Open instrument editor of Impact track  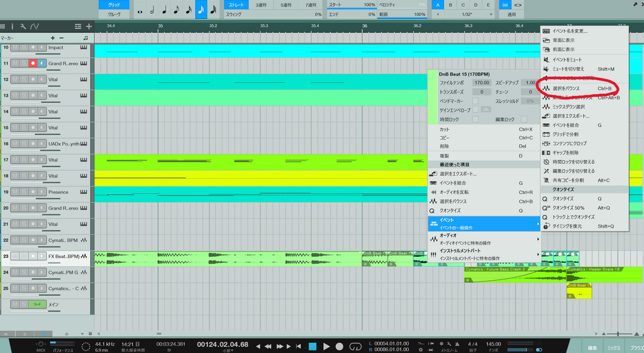point(84,47)
